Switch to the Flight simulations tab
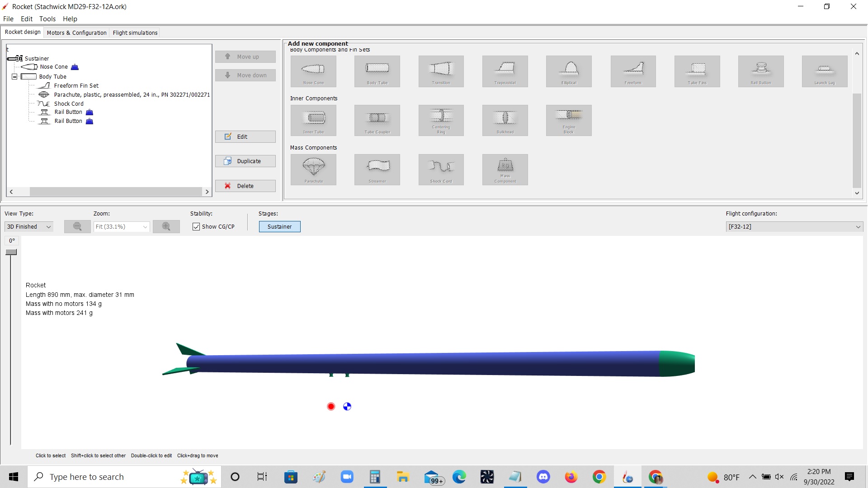Screen dimensions: 868x488 135,32
